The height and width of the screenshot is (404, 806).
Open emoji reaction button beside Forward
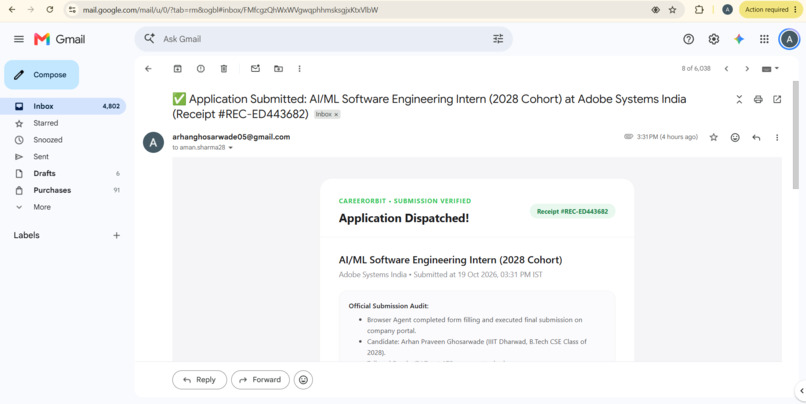click(x=303, y=380)
